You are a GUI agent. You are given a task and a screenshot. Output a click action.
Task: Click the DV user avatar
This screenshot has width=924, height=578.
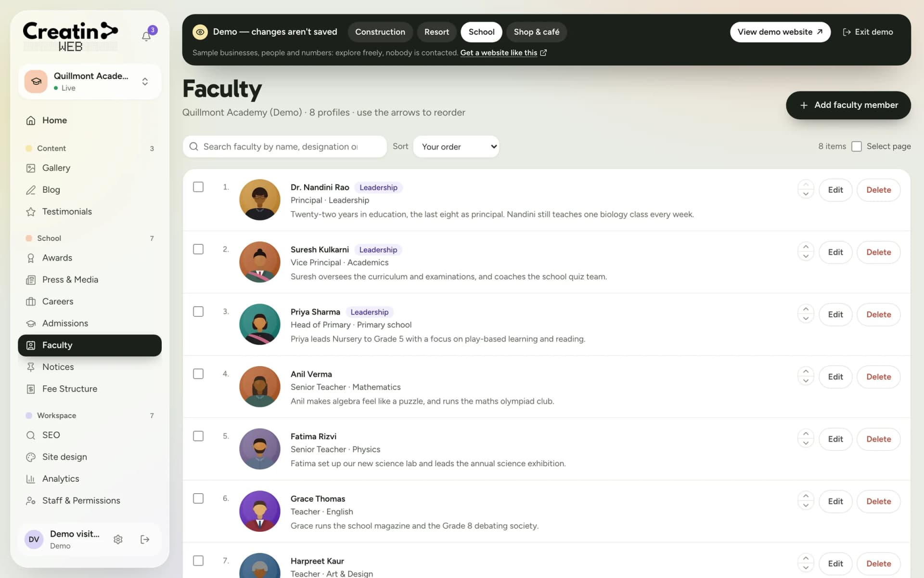point(34,539)
